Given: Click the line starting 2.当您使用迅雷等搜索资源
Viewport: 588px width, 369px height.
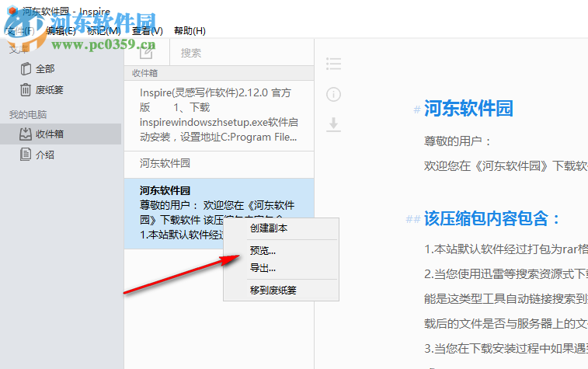Looking at the screenshot, I should [506, 274].
